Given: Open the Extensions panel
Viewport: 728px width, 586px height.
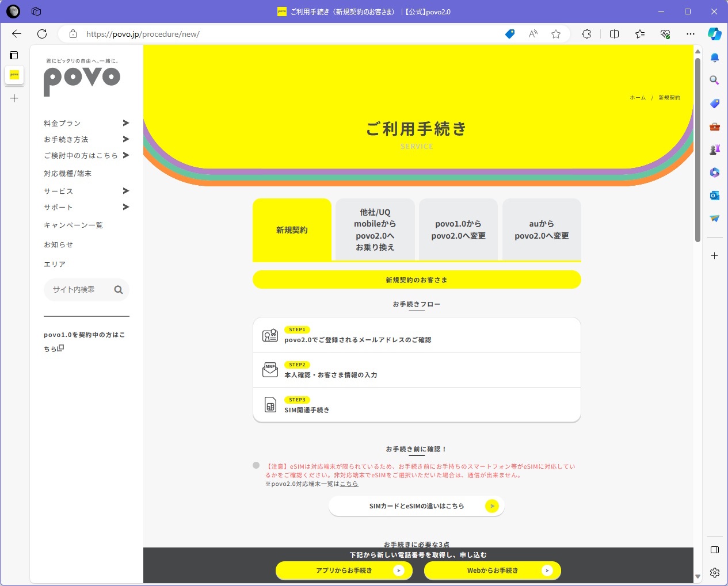Looking at the screenshot, I should pyautogui.click(x=586, y=34).
